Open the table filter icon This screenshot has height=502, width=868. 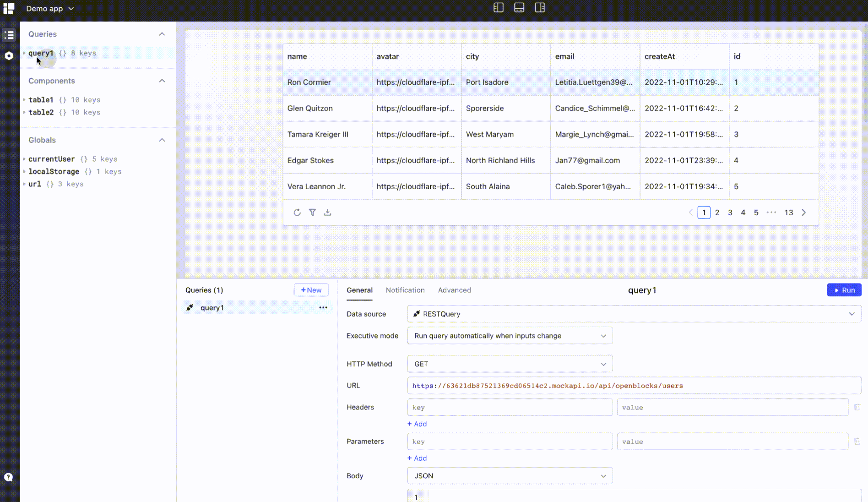(312, 213)
